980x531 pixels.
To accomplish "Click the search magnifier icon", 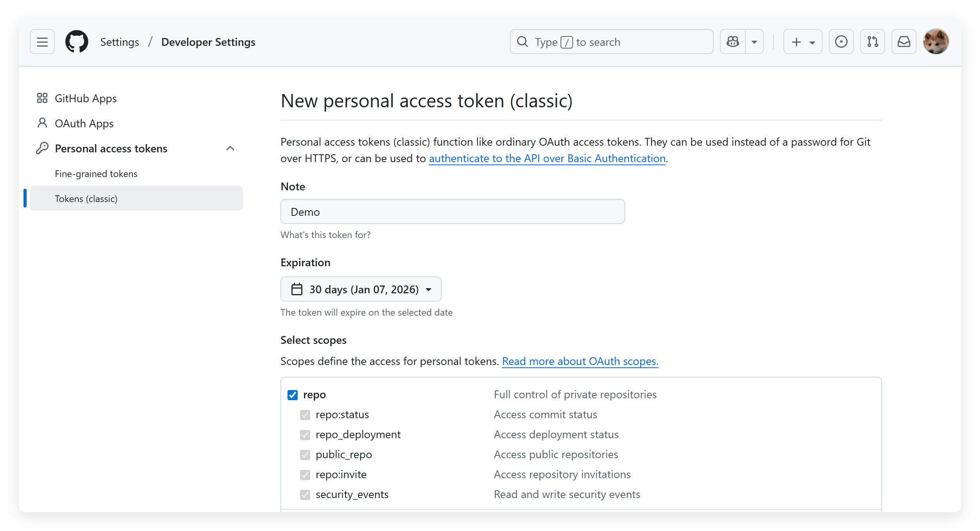I will click(x=523, y=42).
